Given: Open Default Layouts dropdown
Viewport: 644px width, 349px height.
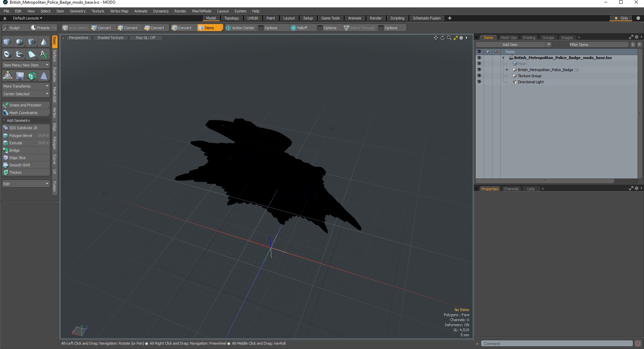Looking at the screenshot, I should coord(28,18).
